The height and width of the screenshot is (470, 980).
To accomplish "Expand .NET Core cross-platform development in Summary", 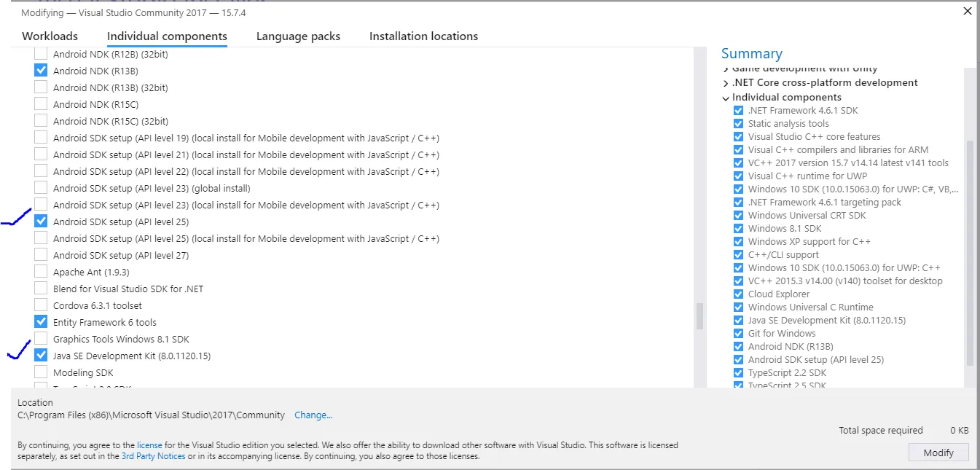I will point(726,83).
